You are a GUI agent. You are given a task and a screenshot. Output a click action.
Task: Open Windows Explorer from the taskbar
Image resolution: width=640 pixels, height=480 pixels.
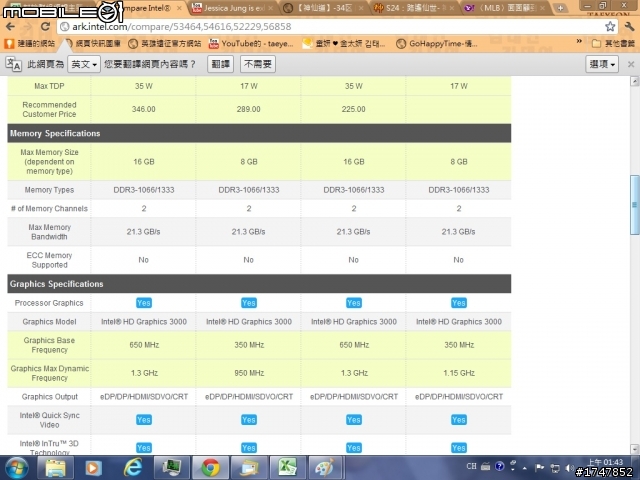[x=55, y=468]
